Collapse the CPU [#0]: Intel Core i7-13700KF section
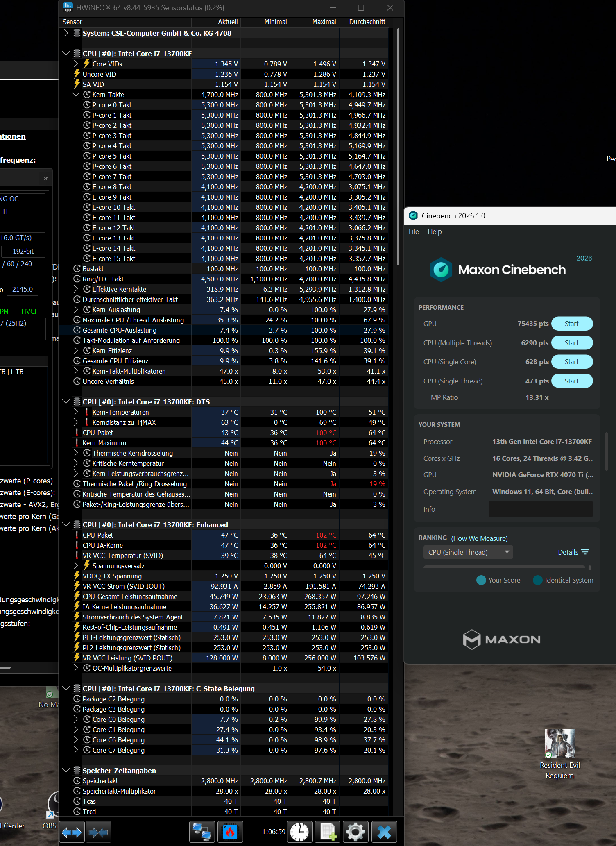616x846 pixels. coord(66,54)
